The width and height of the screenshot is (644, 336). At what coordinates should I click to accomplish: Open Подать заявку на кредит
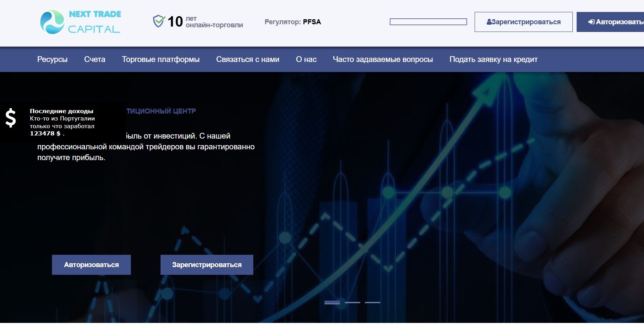[x=493, y=59]
